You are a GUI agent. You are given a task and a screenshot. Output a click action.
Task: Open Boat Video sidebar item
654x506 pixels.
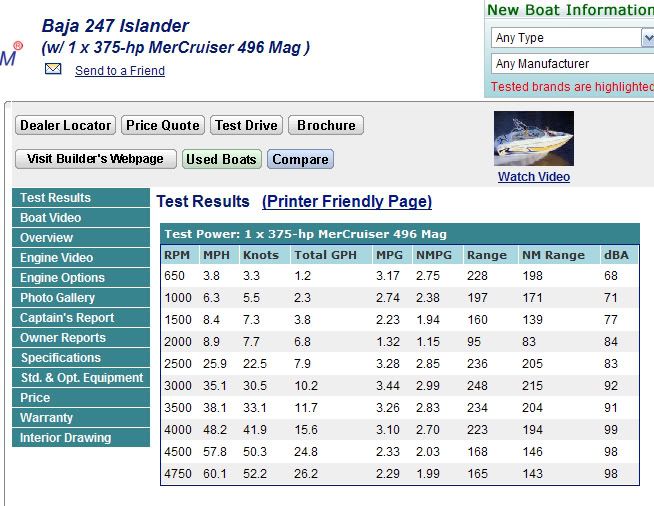(81, 218)
